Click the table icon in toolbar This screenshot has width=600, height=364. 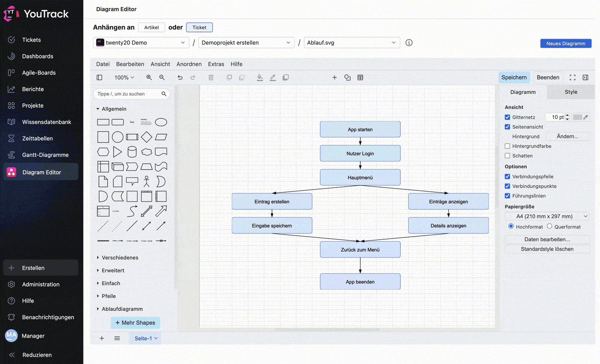360,78
